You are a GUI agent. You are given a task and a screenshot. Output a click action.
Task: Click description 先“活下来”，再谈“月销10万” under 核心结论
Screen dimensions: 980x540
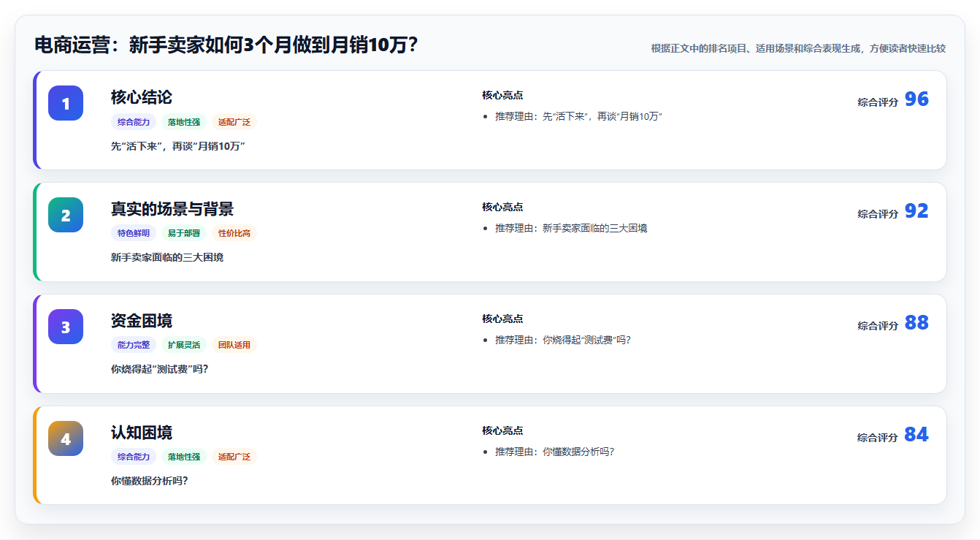(178, 146)
